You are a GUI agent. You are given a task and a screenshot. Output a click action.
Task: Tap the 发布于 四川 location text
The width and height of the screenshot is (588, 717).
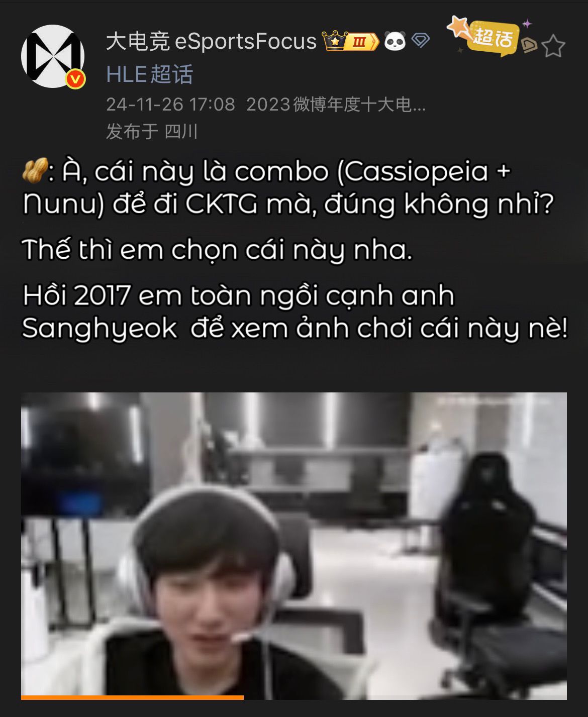[x=152, y=132]
